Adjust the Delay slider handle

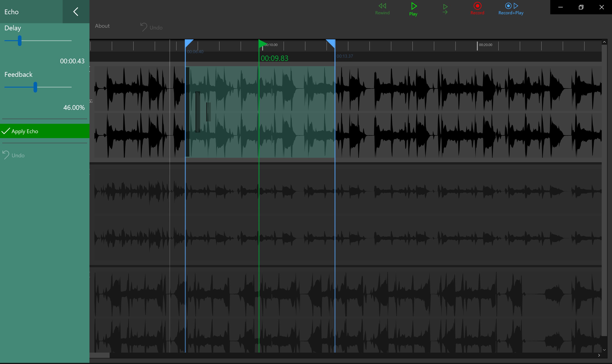[20, 41]
